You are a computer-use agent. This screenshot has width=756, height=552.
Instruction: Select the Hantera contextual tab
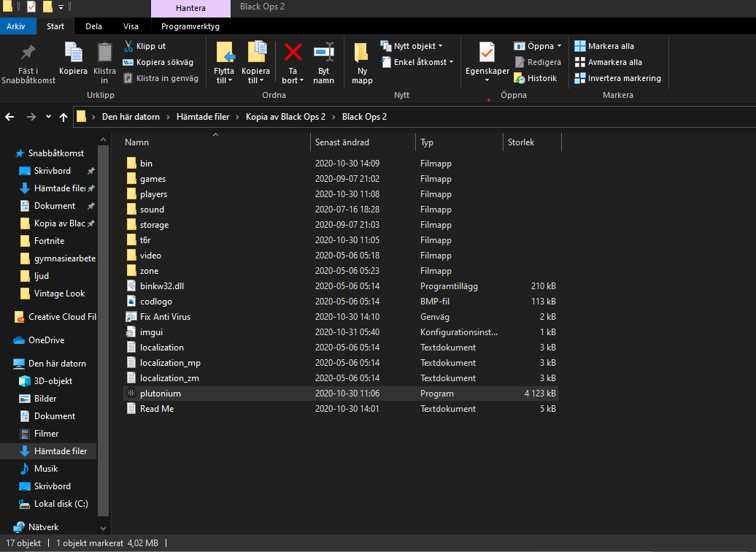[x=190, y=8]
